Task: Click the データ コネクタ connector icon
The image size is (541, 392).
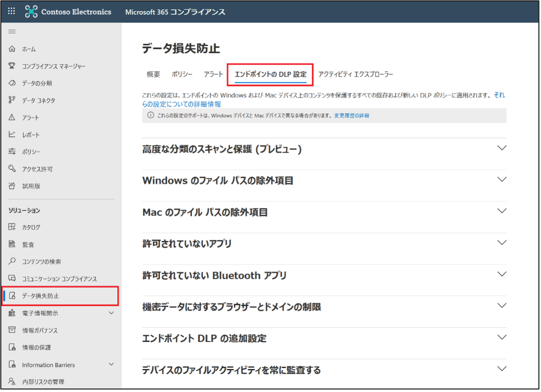Action: coord(12,100)
